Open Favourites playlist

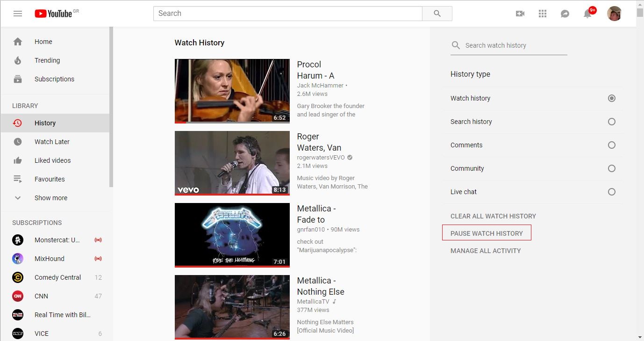click(55, 179)
